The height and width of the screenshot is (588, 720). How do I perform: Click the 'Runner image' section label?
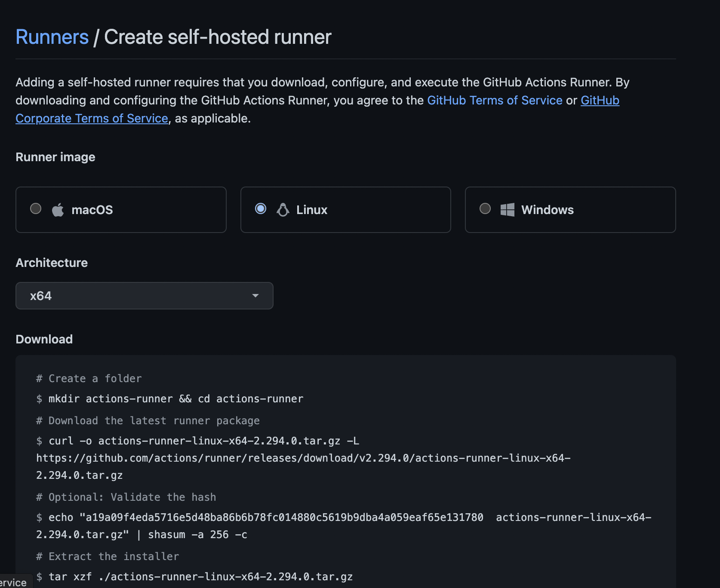pos(55,157)
